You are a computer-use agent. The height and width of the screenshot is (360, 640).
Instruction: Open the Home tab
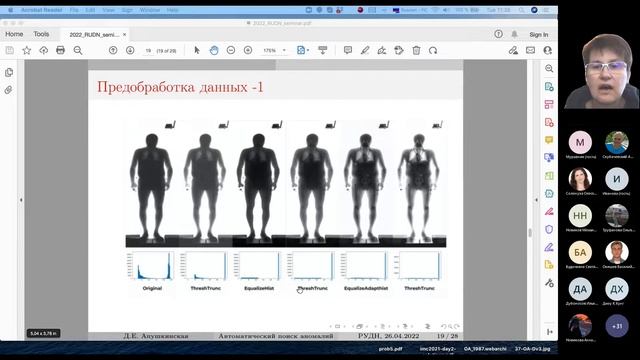(x=14, y=34)
